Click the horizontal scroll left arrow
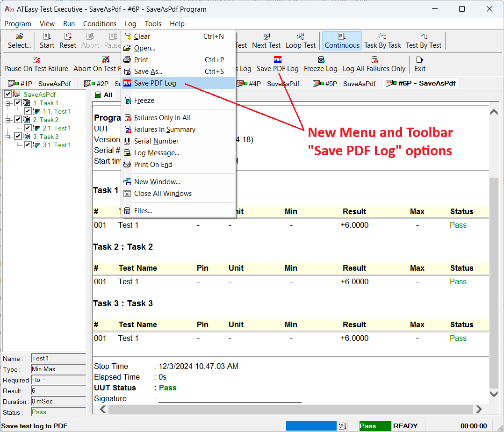The height and width of the screenshot is (432, 504). [x=103, y=409]
